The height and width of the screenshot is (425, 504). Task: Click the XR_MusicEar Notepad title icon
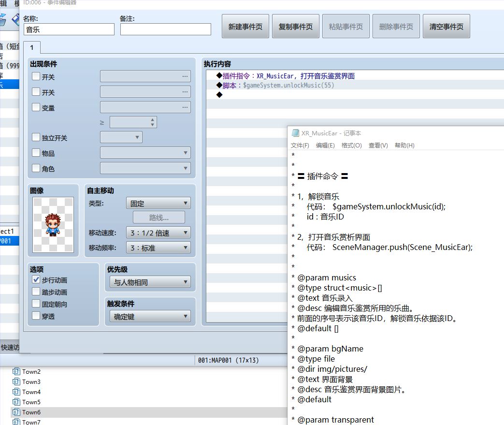[x=295, y=133]
